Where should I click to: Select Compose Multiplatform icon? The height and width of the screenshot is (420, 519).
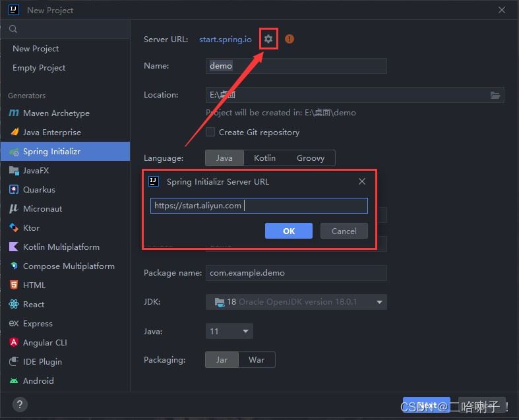click(x=14, y=266)
